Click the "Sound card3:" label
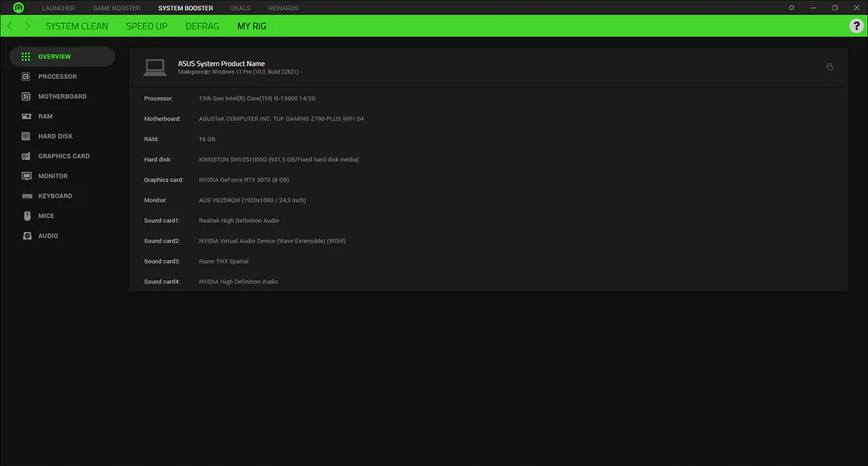 click(x=162, y=261)
